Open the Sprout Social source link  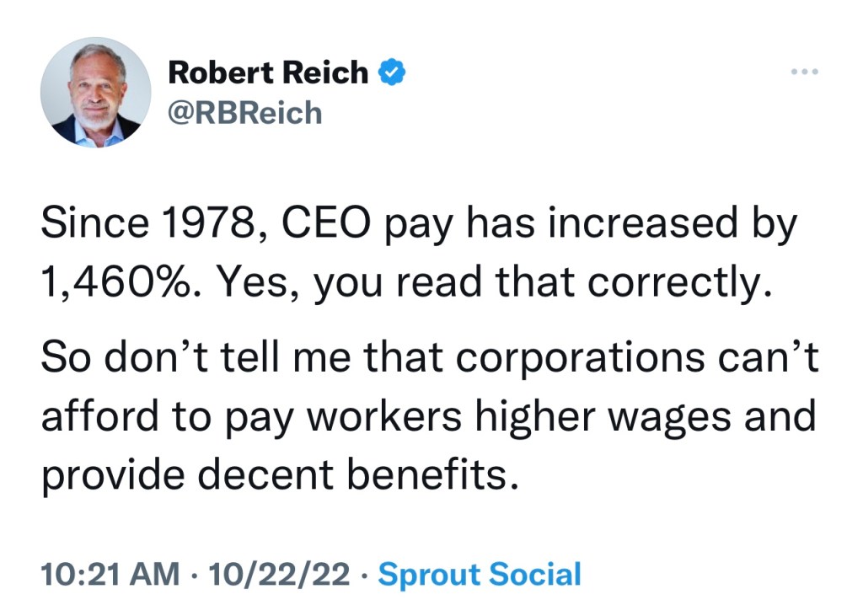coord(480,575)
